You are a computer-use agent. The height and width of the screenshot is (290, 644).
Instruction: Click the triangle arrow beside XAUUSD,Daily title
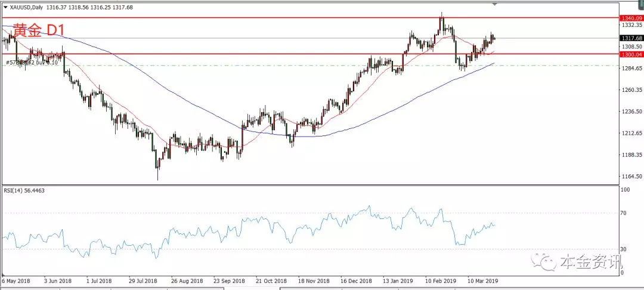(x=5, y=7)
